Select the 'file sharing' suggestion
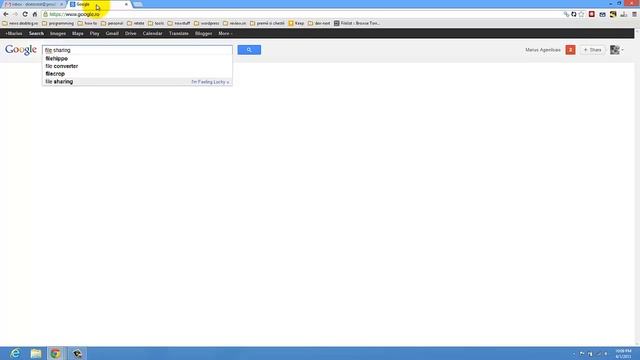Viewport: 640px width, 360px height. pos(137,82)
